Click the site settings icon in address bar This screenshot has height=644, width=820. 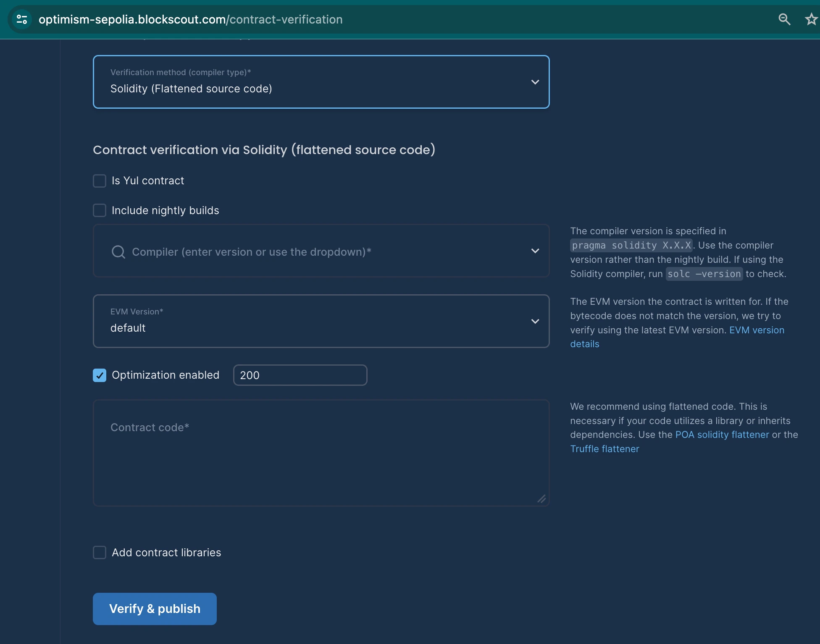[21, 19]
